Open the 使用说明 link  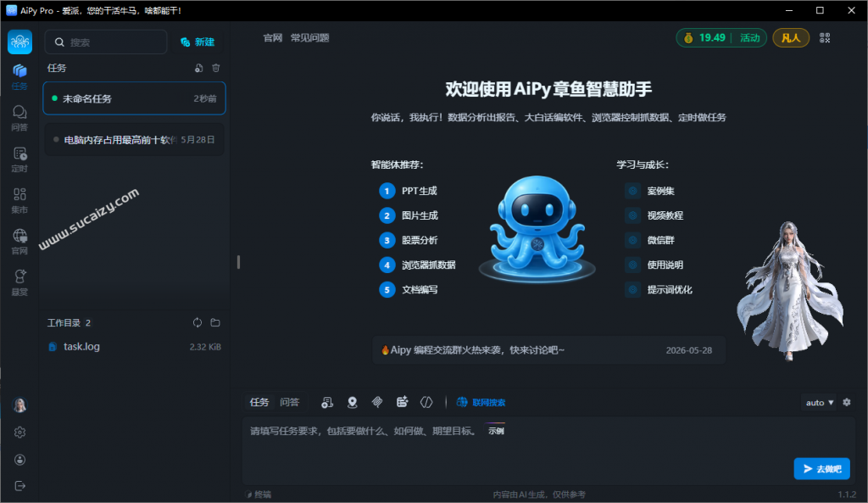coord(665,265)
